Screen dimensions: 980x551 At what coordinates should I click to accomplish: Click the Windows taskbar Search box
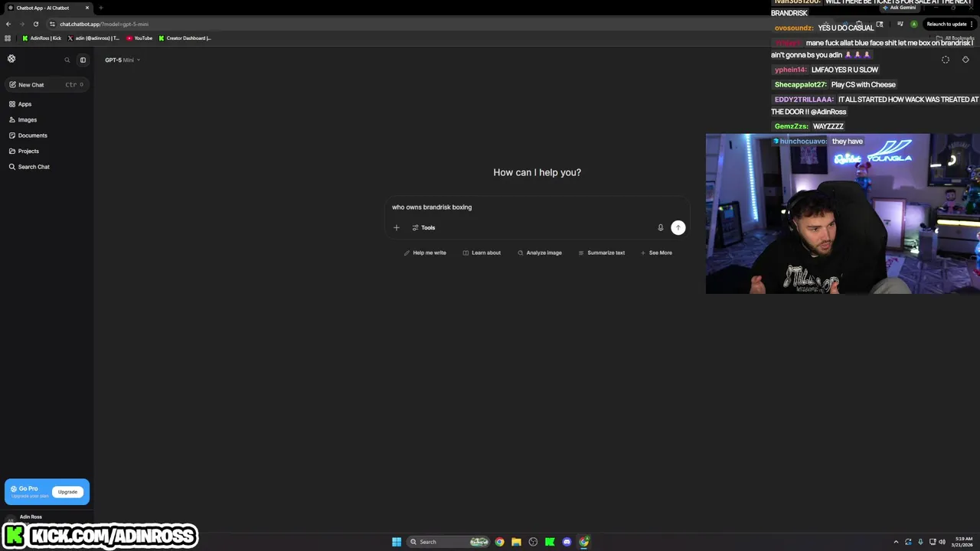point(449,542)
